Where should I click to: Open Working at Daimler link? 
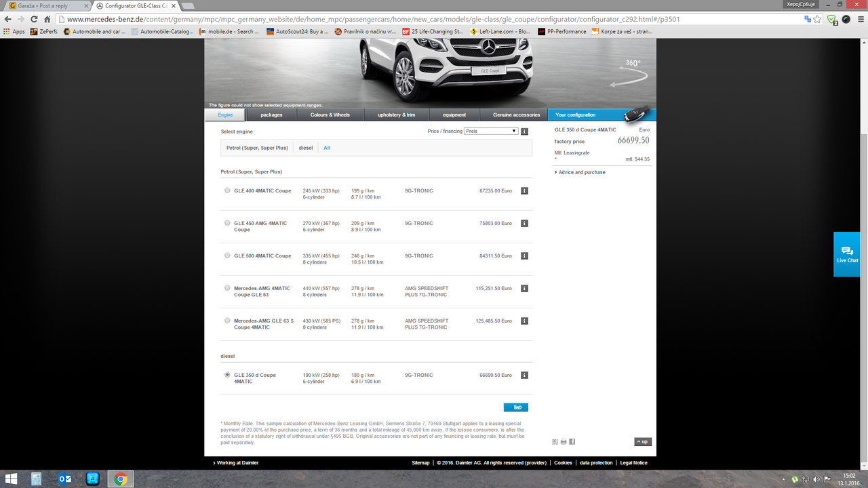pyautogui.click(x=236, y=463)
